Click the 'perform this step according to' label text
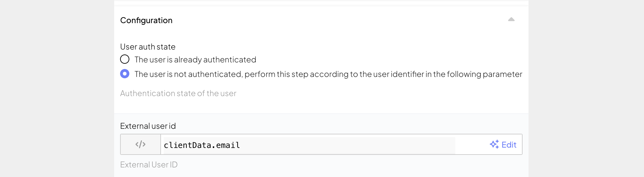Viewport: 644px width, 177px height. [x=296, y=74]
